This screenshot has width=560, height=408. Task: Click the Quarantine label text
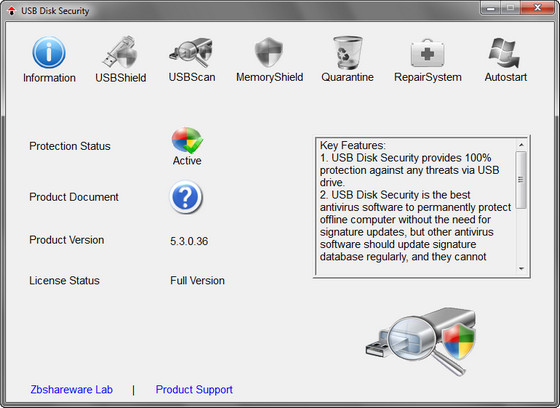(x=347, y=77)
